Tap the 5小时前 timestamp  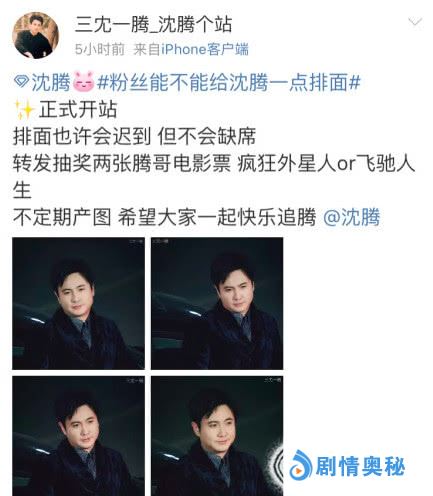click(100, 49)
